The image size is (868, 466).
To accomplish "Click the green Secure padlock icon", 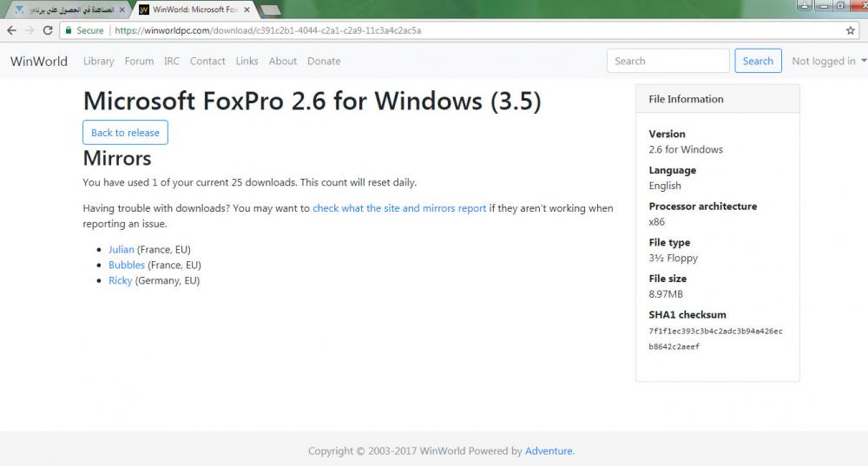I will coord(68,30).
